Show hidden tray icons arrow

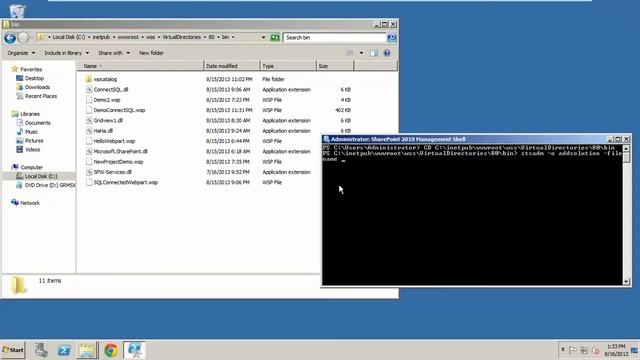pyautogui.click(x=562, y=350)
